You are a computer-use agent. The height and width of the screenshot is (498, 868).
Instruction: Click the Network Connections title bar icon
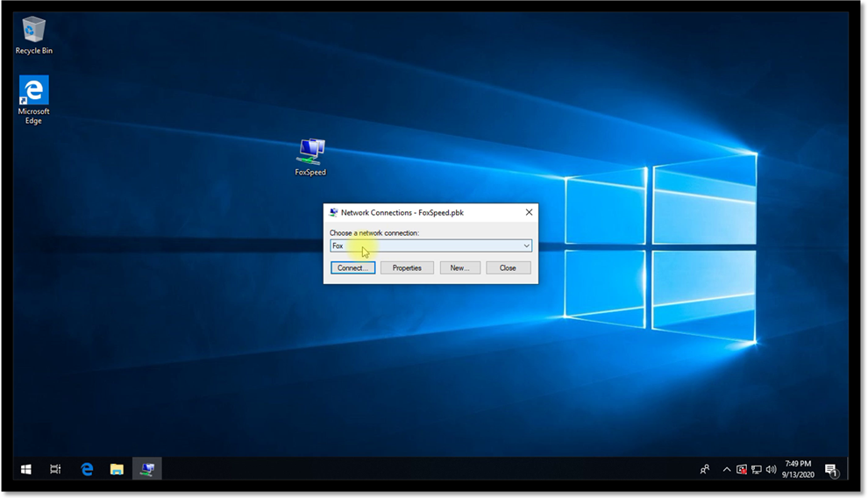point(334,212)
